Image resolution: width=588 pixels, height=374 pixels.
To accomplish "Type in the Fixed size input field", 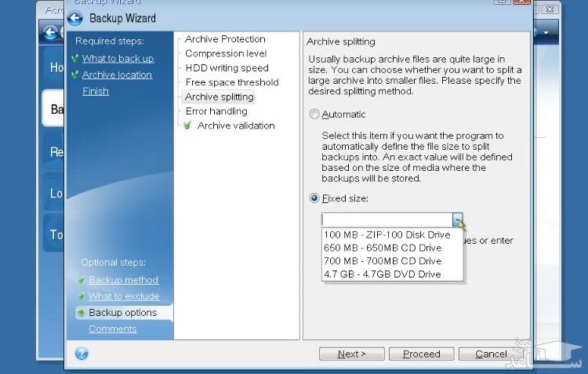I will [x=386, y=220].
